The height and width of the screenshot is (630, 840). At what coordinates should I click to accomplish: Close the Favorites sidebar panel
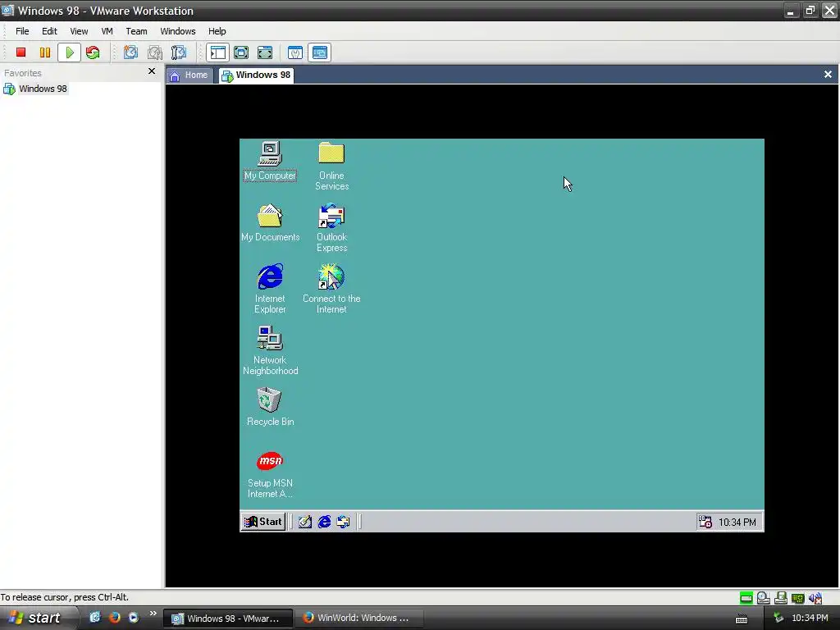[x=152, y=71]
